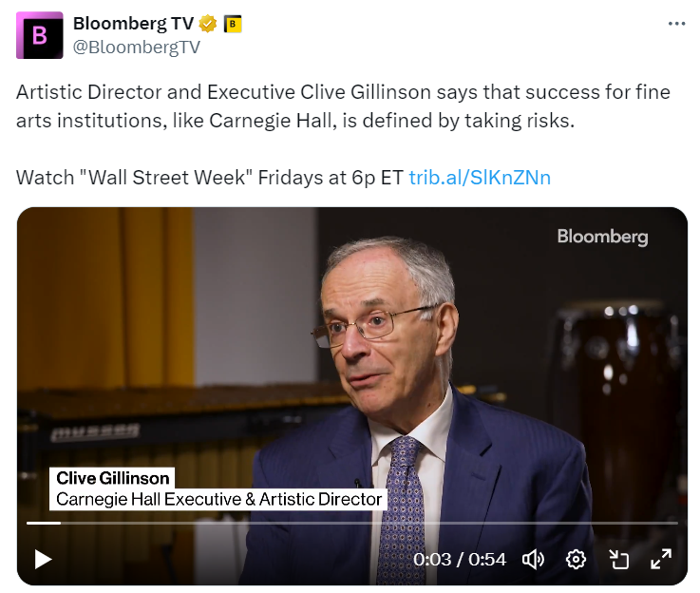Click the 0:03 / 0:54 time display

460,559
